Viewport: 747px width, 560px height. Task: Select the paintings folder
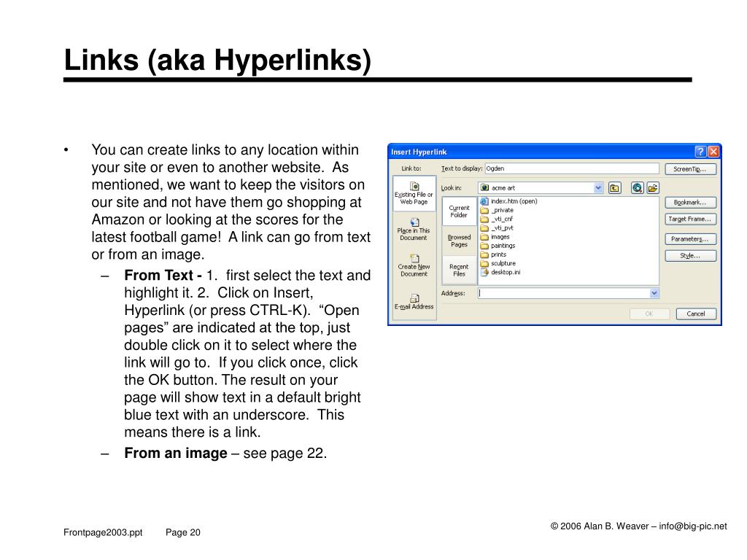point(498,246)
